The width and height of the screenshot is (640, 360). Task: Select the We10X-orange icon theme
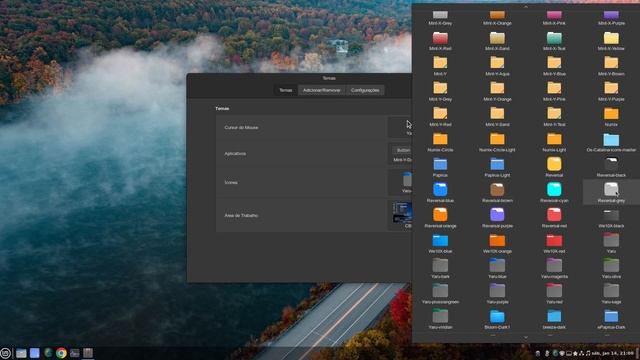click(x=497, y=244)
